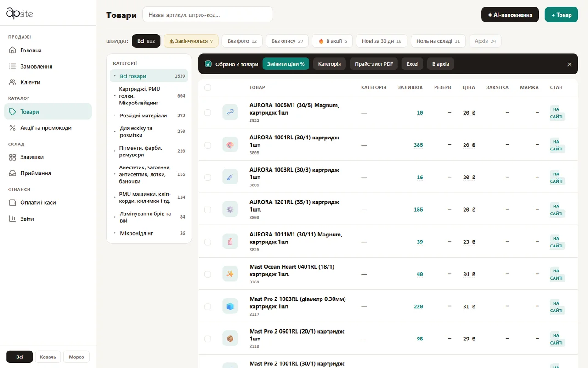Tick checkbox for AURORA 1001RL row
Screen dimensions: 588x368
tap(208, 145)
